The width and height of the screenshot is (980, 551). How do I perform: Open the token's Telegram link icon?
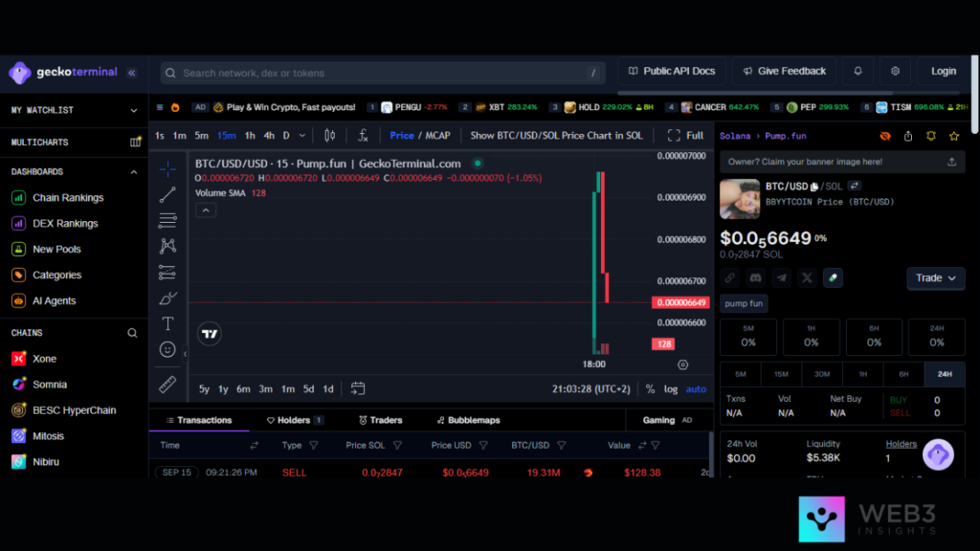(781, 278)
